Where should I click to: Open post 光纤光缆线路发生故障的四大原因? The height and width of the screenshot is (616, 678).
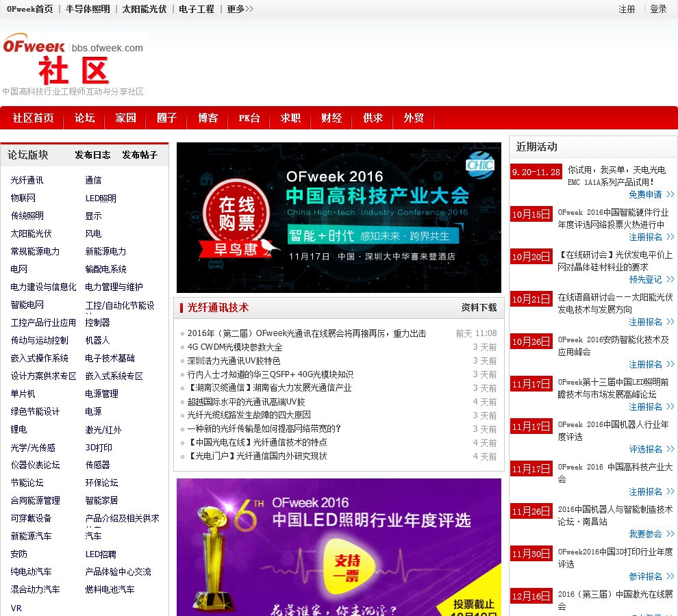(249, 415)
